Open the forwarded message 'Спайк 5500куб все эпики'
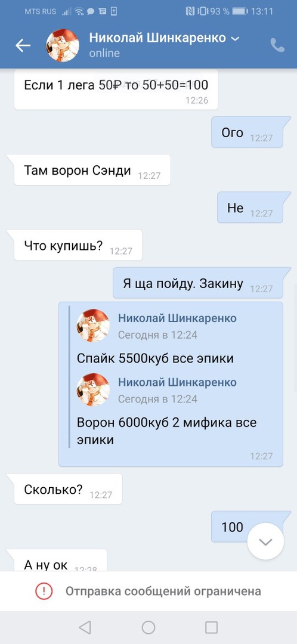 pyautogui.click(x=155, y=358)
